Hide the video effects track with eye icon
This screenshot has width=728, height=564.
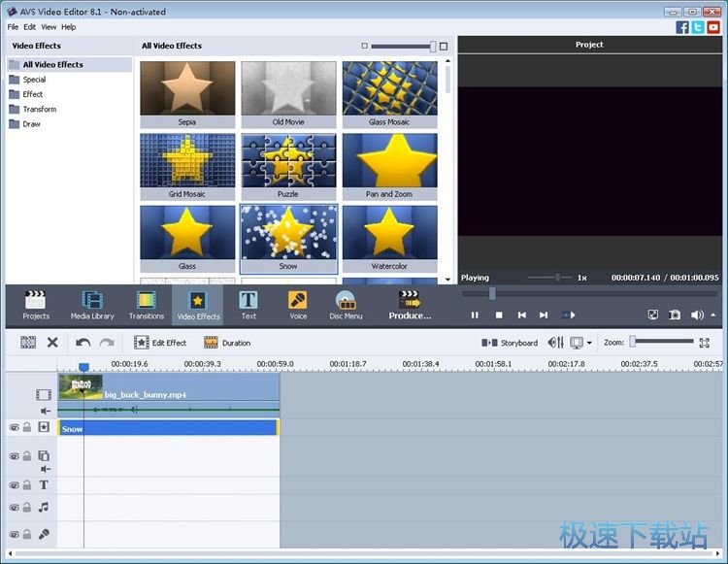point(14,427)
